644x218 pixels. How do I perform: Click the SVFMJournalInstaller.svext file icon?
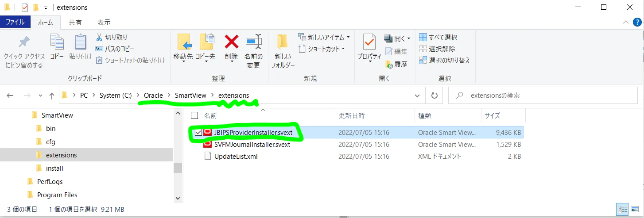(207, 144)
